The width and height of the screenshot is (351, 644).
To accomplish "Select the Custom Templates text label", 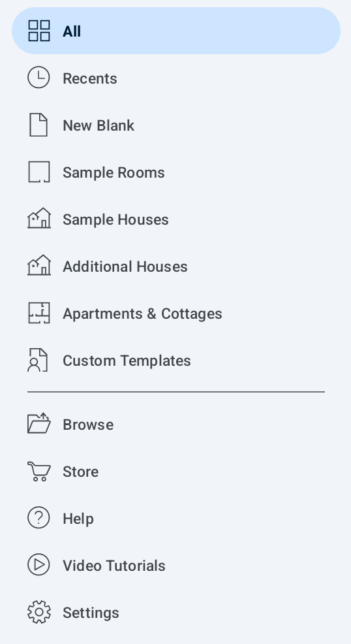I will click(x=127, y=361).
